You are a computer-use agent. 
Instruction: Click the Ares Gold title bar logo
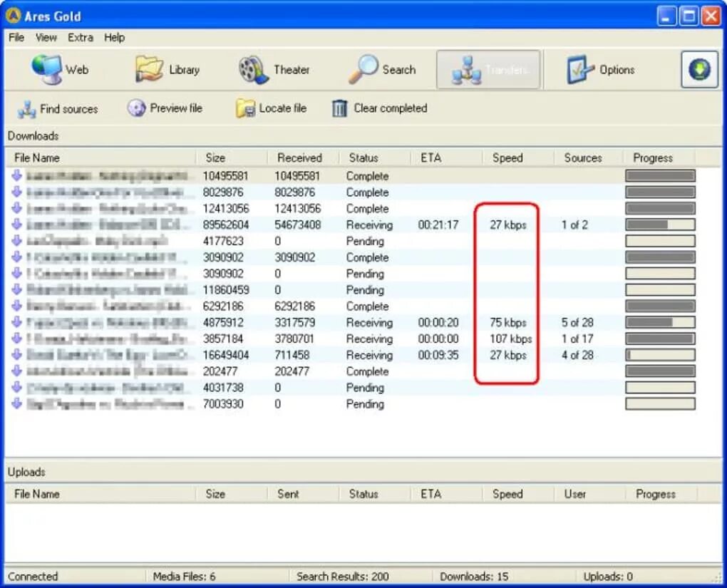coord(14,16)
